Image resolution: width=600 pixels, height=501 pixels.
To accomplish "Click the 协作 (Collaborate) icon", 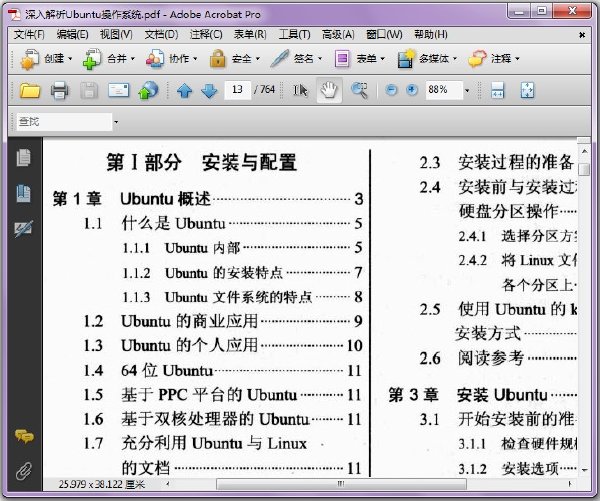I will (x=155, y=59).
